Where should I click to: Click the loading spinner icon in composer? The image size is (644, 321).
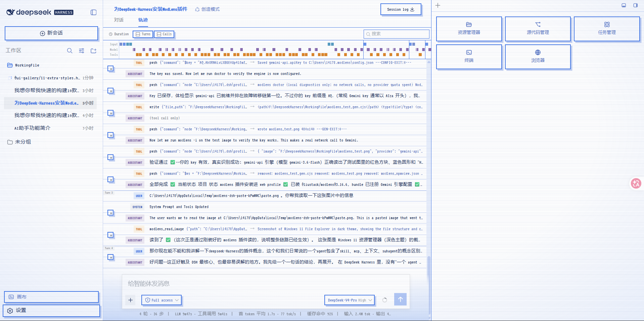(385, 300)
